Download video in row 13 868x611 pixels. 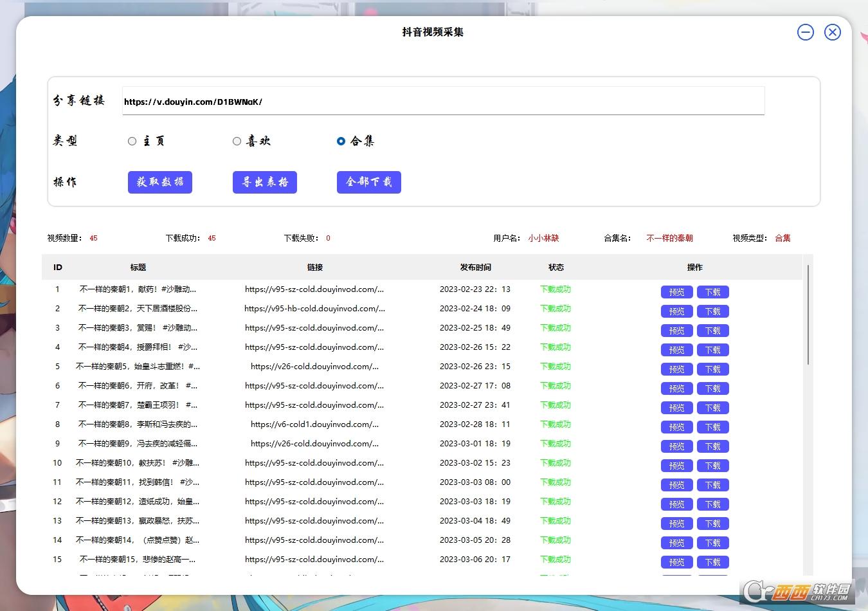click(713, 524)
